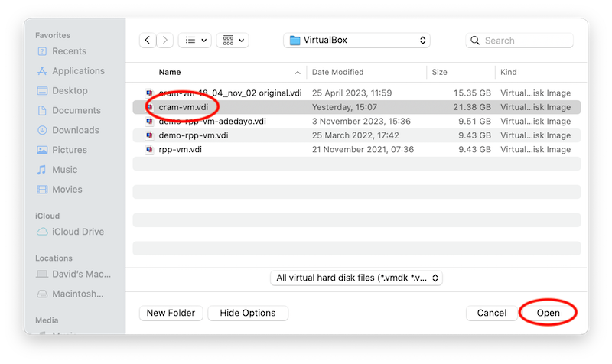Click the laptop icon beside David's Mac
The width and height of the screenshot is (612, 364).
tap(42, 275)
